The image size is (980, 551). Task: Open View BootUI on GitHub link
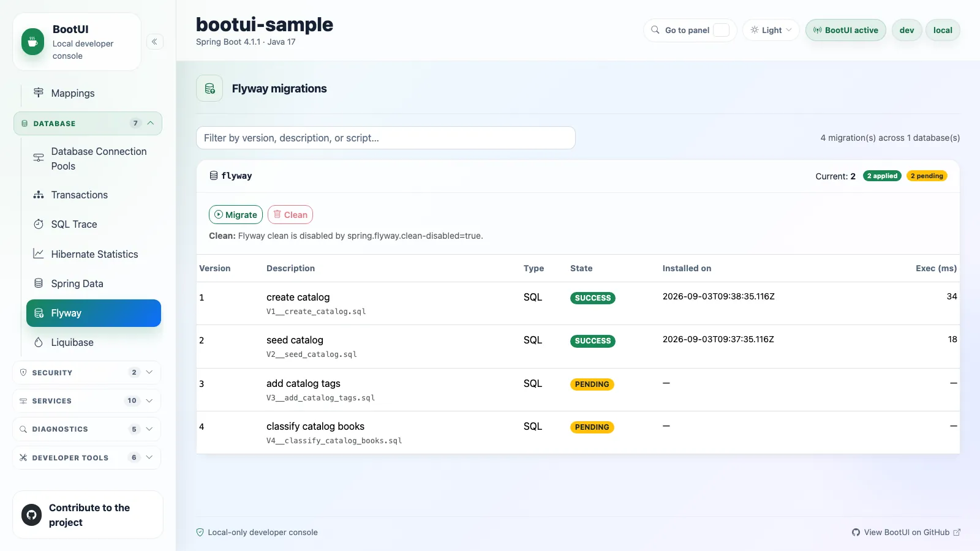tap(906, 533)
